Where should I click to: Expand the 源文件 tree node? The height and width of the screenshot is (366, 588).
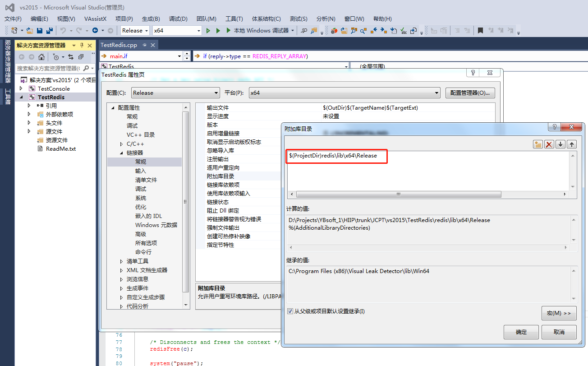[28, 131]
